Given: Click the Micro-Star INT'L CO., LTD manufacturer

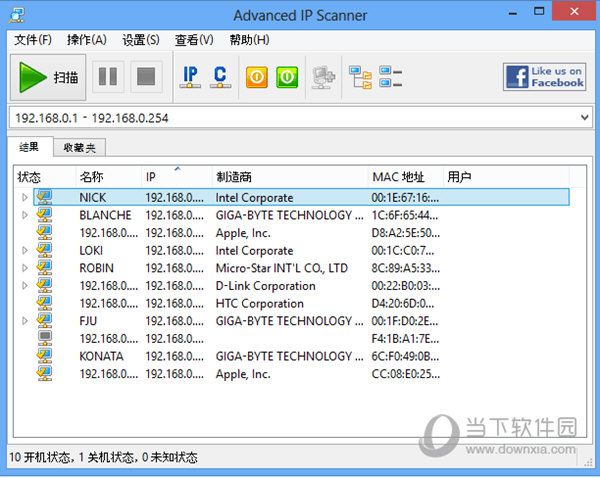Looking at the screenshot, I should click(x=282, y=268).
